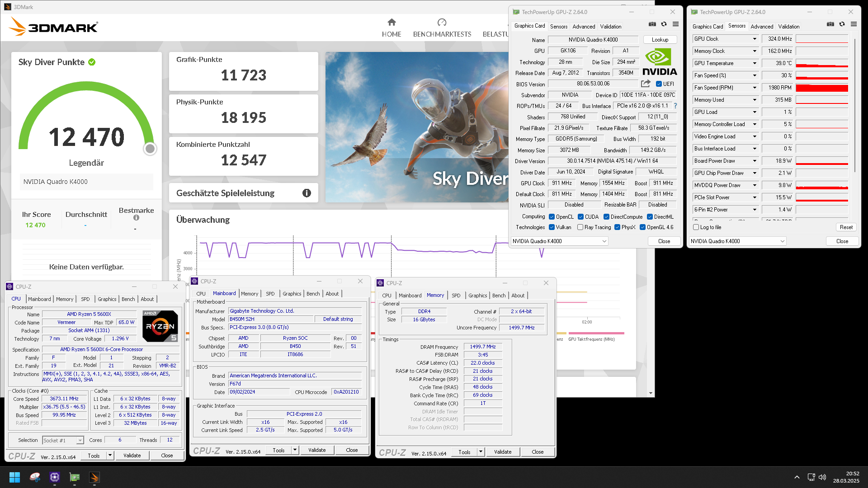Toggle the DirectCompute checkbox
868x488 pixels.
pyautogui.click(x=606, y=217)
